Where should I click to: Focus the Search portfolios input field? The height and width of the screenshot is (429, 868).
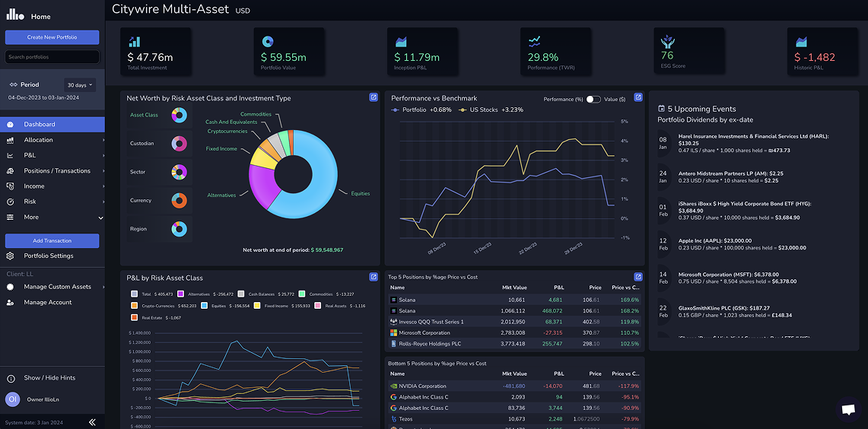coord(52,56)
